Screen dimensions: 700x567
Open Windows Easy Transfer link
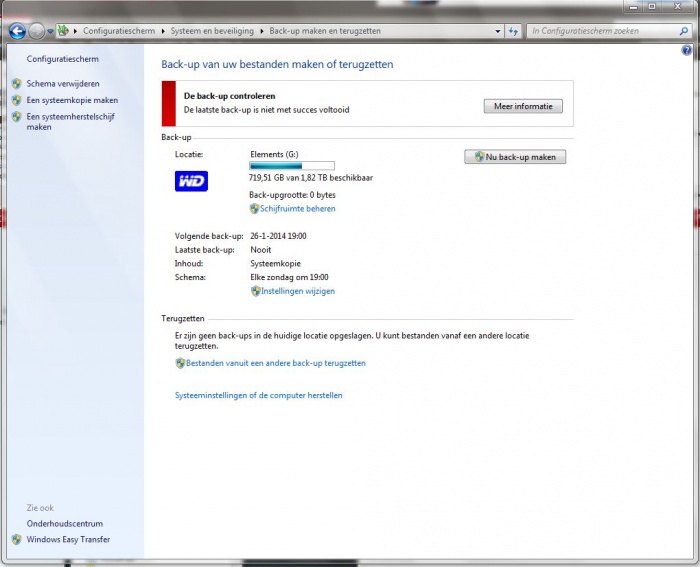pyautogui.click(x=68, y=539)
